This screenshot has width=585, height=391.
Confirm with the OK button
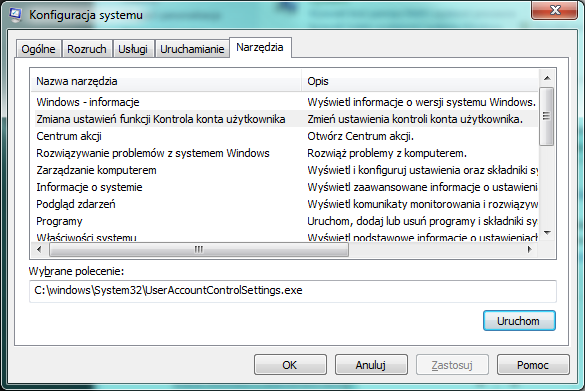point(290,365)
